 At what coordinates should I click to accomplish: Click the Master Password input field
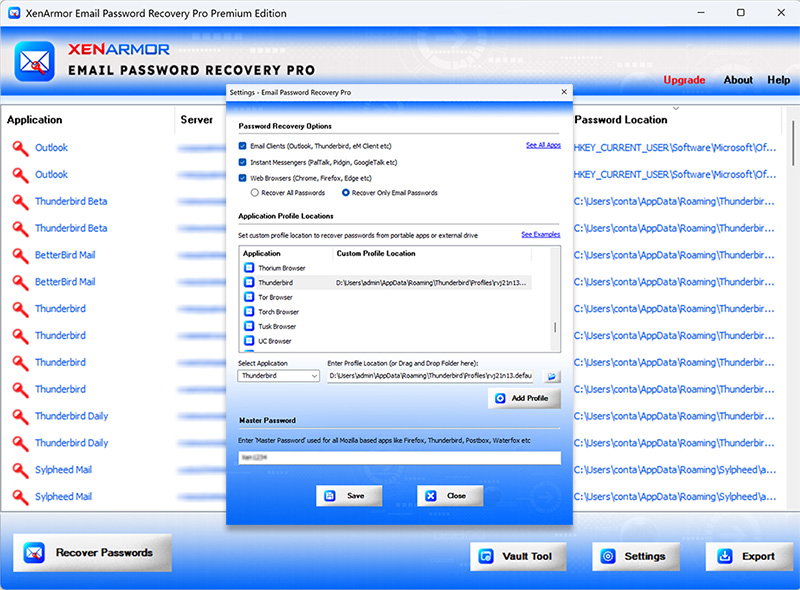[399, 458]
